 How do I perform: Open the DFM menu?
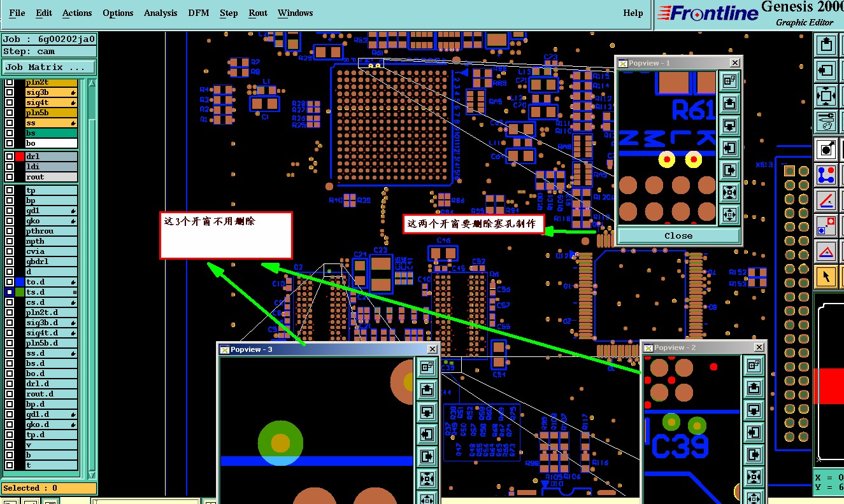coord(199,13)
